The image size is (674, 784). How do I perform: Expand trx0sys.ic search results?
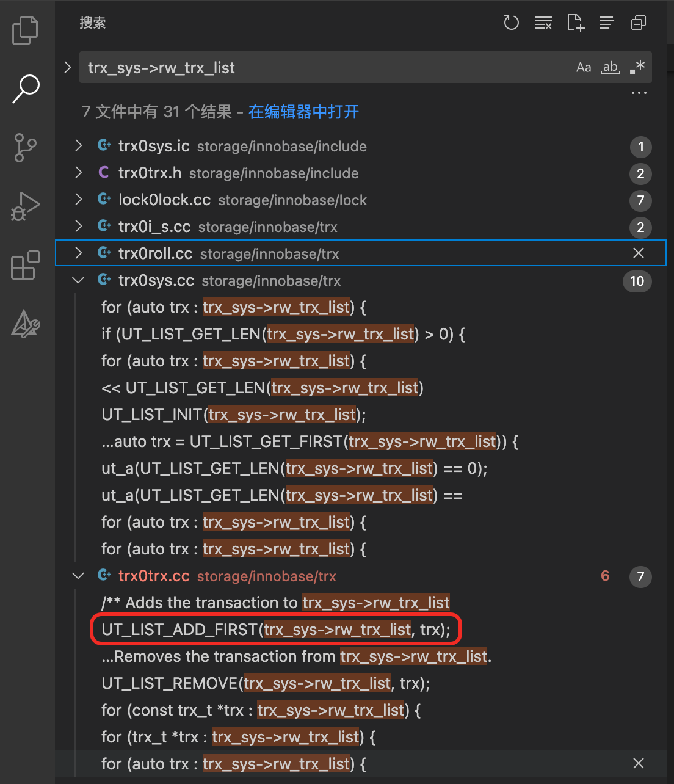click(x=78, y=146)
